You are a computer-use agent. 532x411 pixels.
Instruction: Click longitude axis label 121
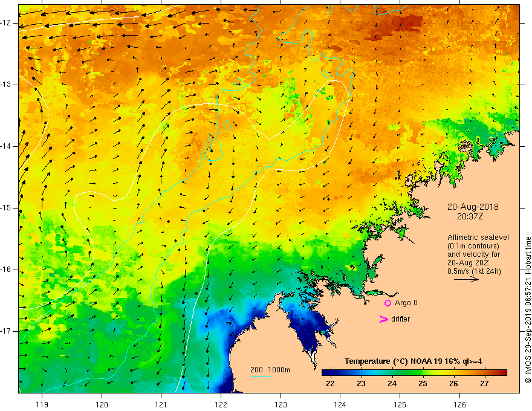coord(161,404)
